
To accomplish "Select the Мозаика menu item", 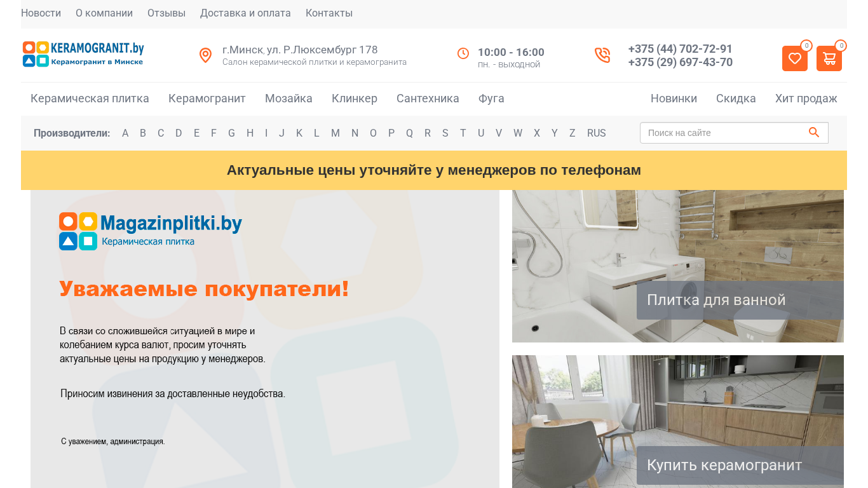I will coord(288,98).
